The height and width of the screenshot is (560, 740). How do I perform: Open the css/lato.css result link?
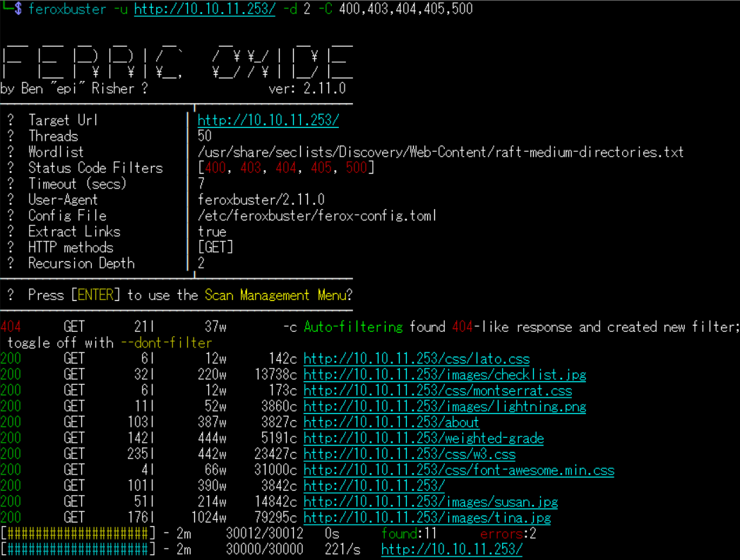416,359
